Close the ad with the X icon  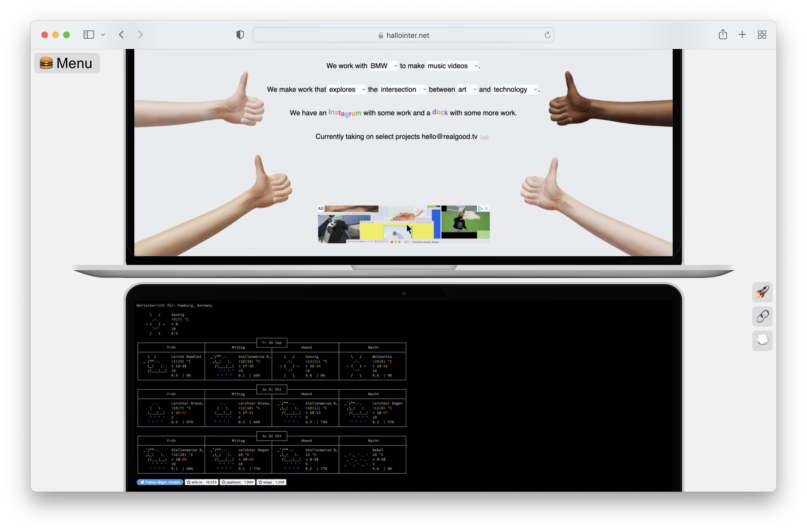point(487,208)
